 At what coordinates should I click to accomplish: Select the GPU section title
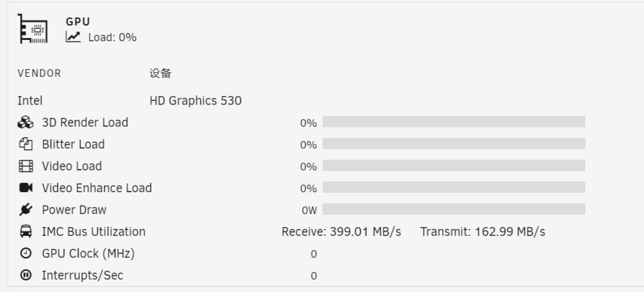[x=78, y=21]
